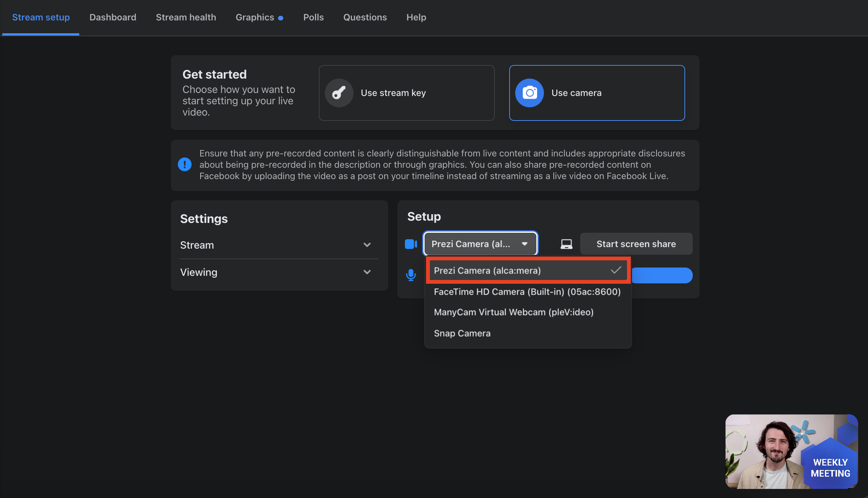Click the checkmark next to Prezi Camera
The image size is (868, 498).
[x=616, y=270]
